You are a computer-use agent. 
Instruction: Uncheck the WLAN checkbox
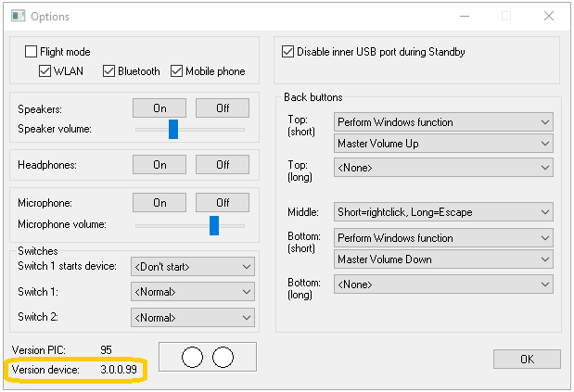coord(45,71)
